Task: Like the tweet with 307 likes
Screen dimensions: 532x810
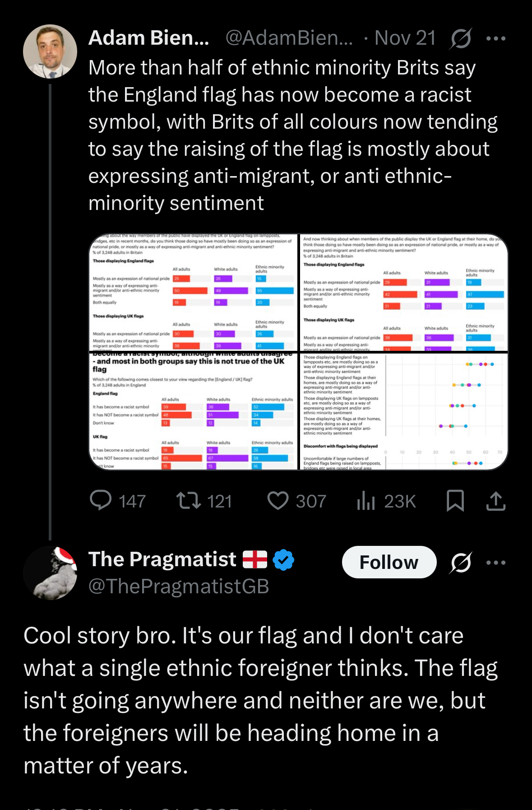Action: coord(278,500)
